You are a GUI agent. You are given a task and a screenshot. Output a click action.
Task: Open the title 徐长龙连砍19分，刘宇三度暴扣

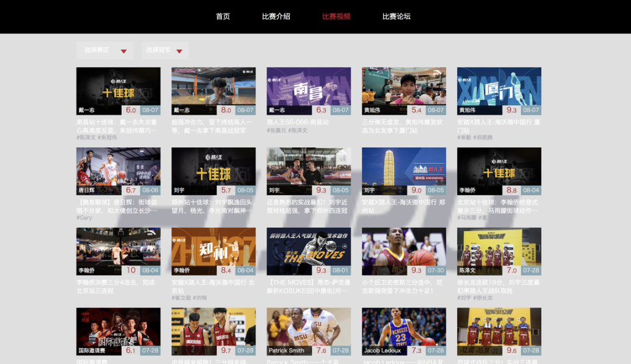point(498,286)
